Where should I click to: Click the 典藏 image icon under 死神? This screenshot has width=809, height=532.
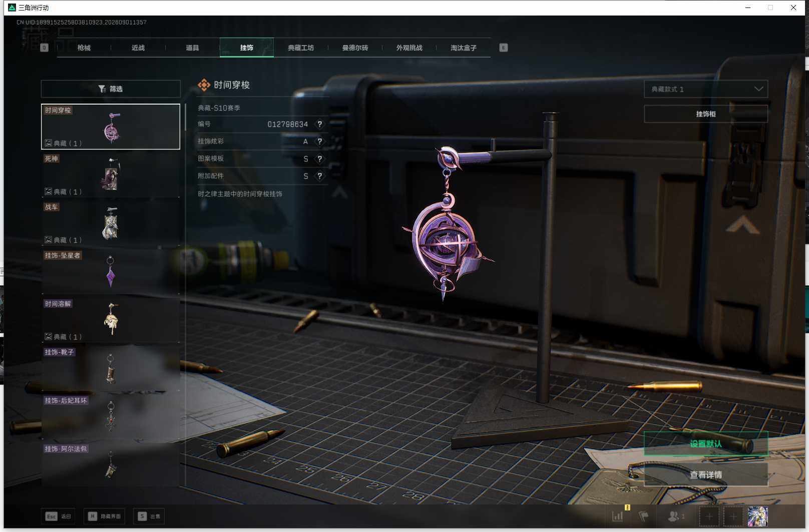[49, 192]
